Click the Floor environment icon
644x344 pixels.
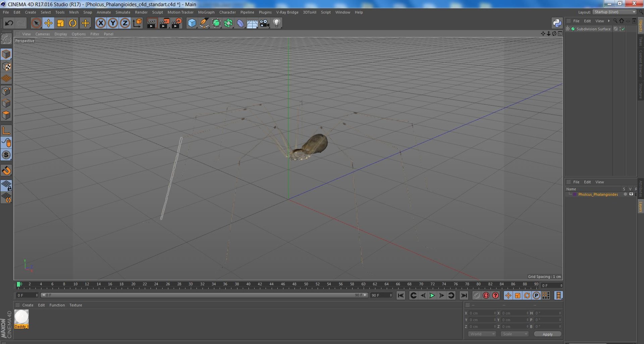click(x=252, y=23)
